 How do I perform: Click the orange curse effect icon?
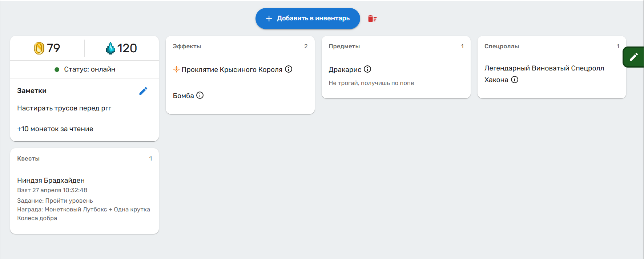point(176,69)
